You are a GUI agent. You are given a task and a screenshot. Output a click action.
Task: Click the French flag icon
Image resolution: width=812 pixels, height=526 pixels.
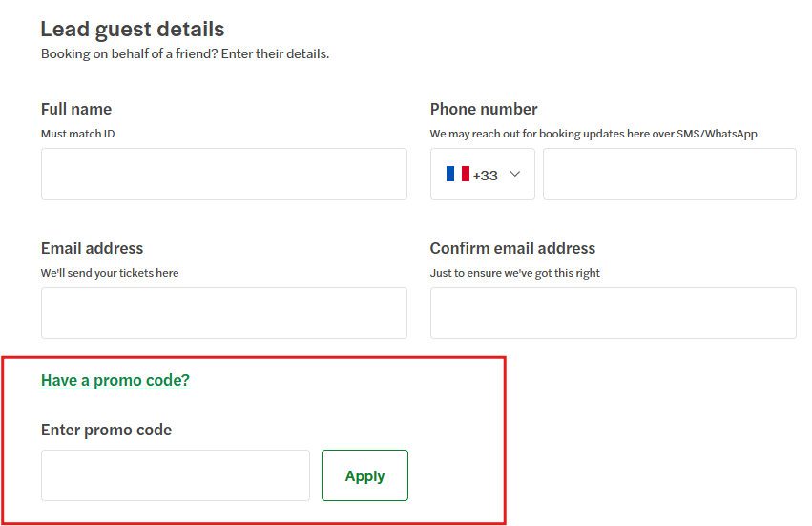(457, 174)
